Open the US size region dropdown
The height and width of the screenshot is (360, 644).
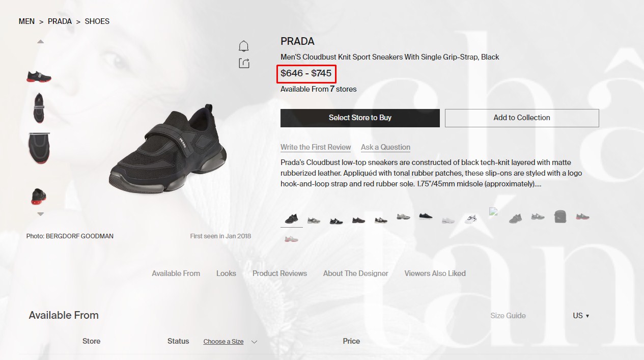(x=581, y=316)
